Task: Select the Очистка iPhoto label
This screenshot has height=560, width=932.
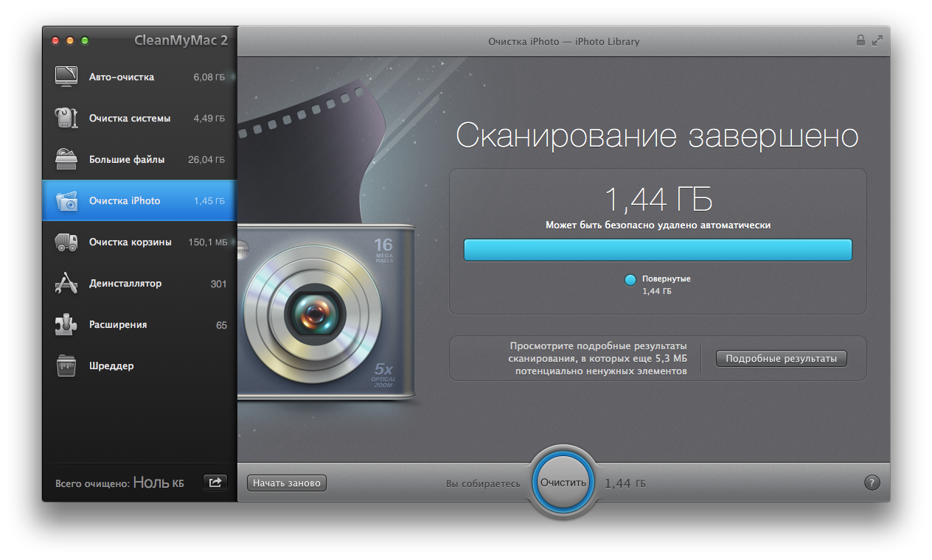Action: (125, 200)
